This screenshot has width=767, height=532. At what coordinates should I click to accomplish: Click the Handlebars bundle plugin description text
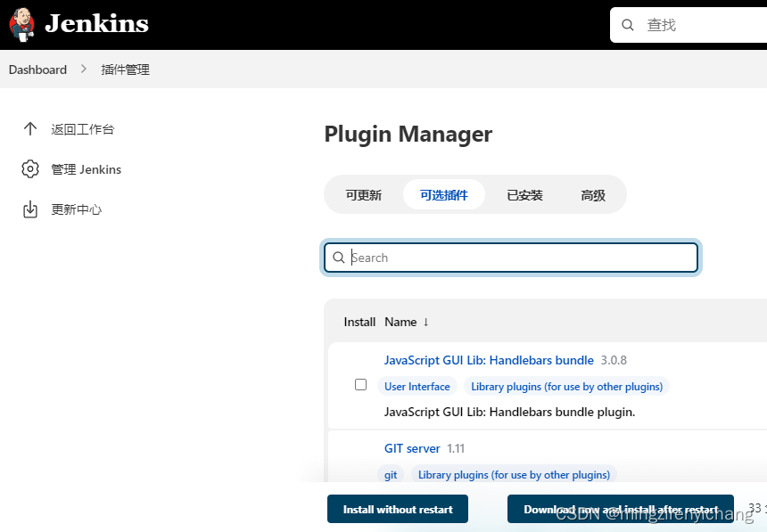(510, 412)
